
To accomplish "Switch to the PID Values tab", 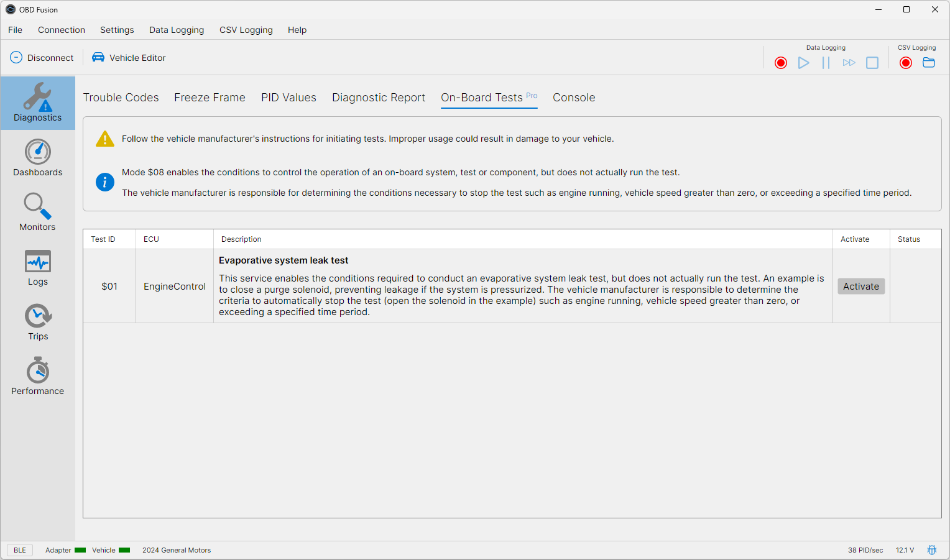I will [288, 98].
